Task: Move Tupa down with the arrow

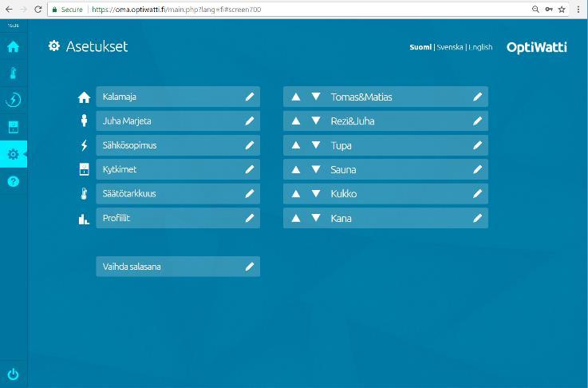Action: pos(316,145)
